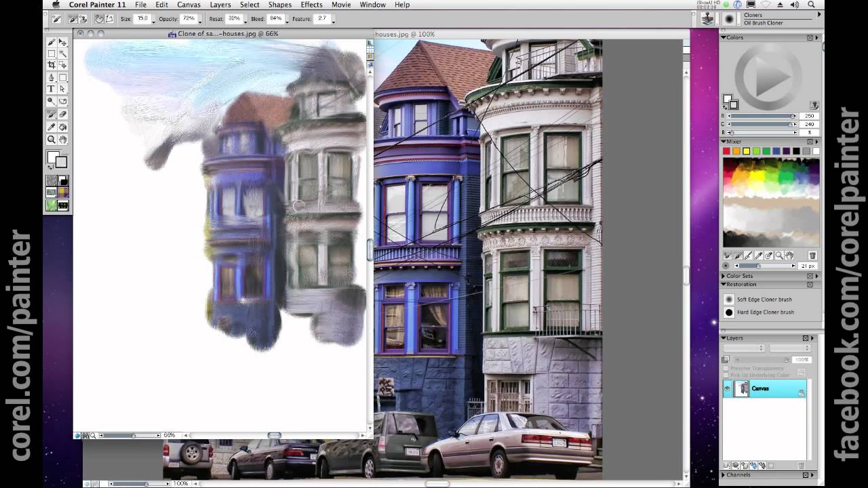Click the Oil Brush Cloner variant dab
Image resolution: width=868 pixels, height=488 pixels.
click(x=729, y=19)
